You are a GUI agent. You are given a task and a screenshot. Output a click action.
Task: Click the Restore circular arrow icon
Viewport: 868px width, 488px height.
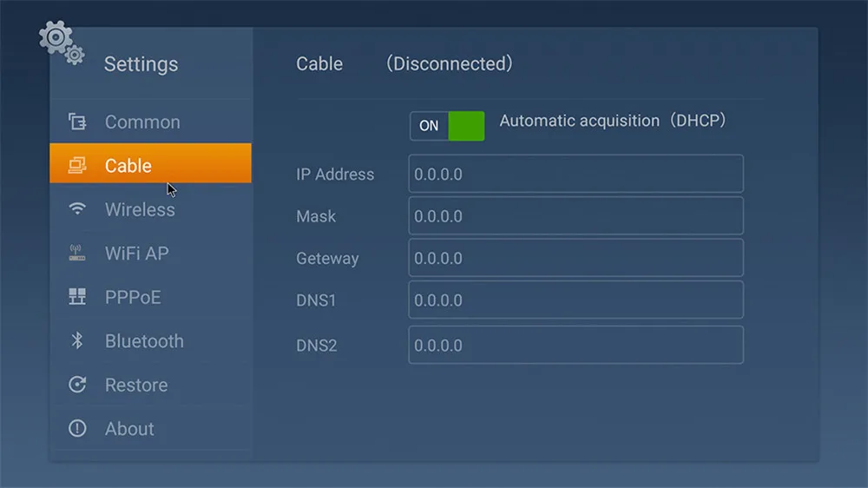click(x=77, y=385)
